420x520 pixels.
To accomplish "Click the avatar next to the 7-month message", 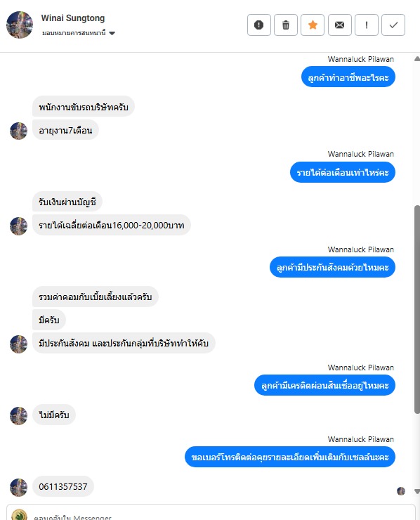I will (x=18, y=131).
